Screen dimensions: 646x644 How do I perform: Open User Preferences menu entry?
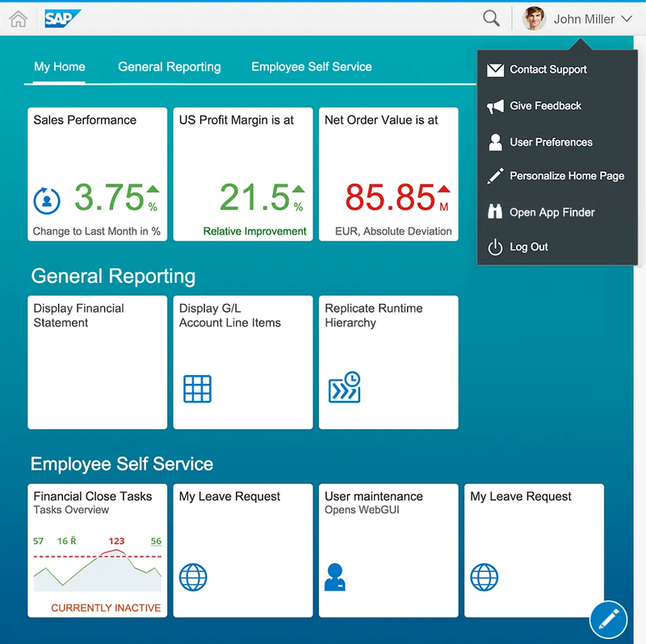[x=557, y=142]
